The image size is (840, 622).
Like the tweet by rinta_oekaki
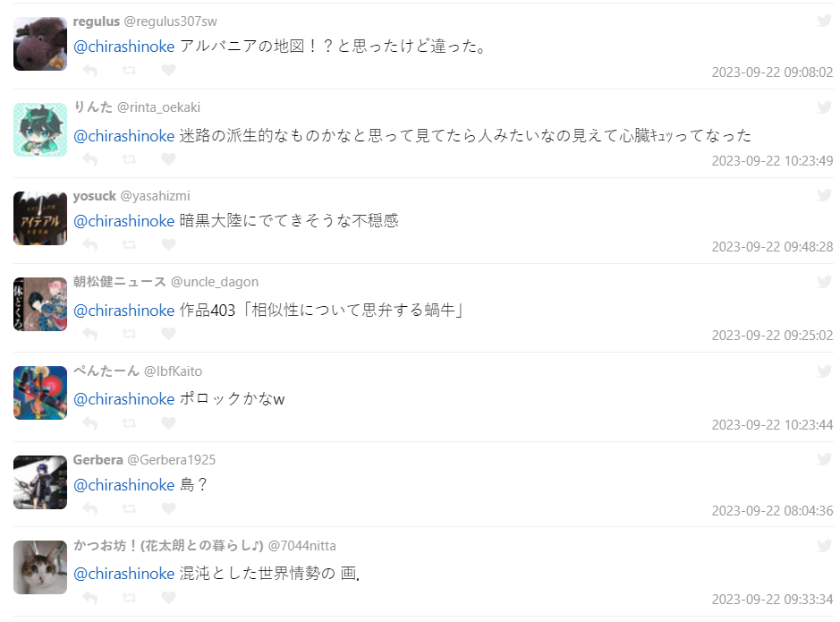point(168,159)
